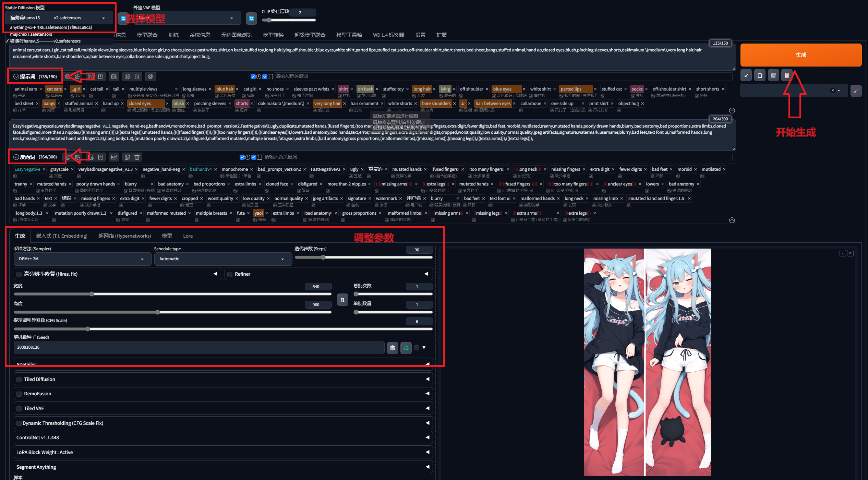868x480 pixels.
Task: Open Embedding (T.I. Embedding) tab
Action: tap(62, 236)
